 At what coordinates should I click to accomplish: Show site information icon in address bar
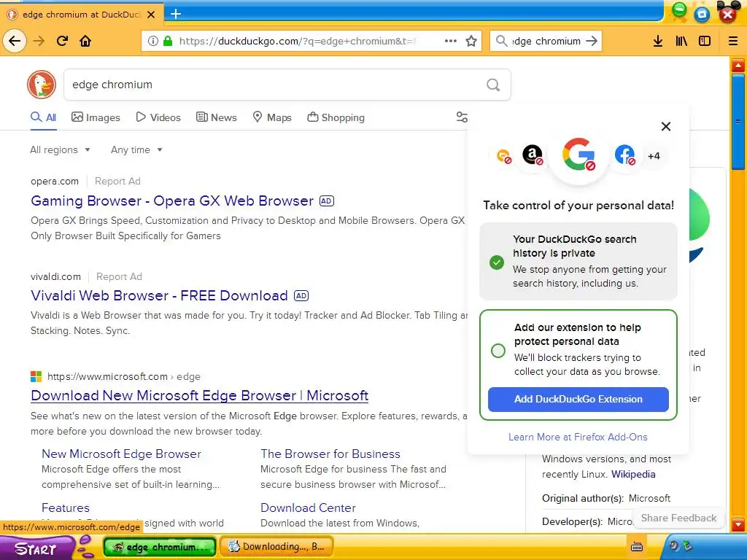point(153,41)
